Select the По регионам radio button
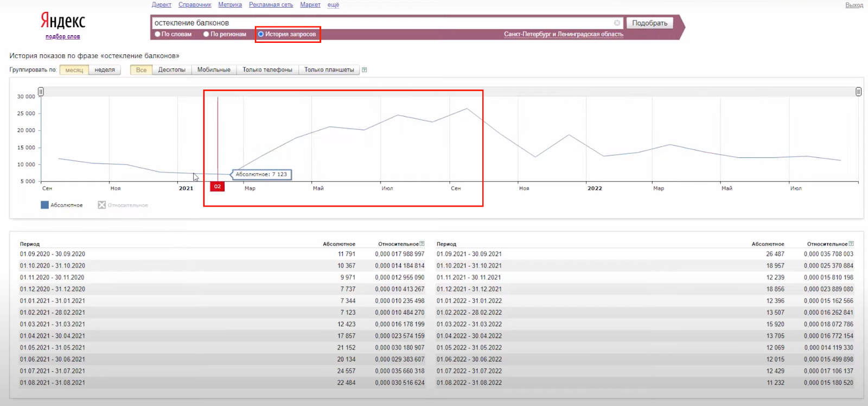Viewport: 868px width, 406px height. (206, 34)
